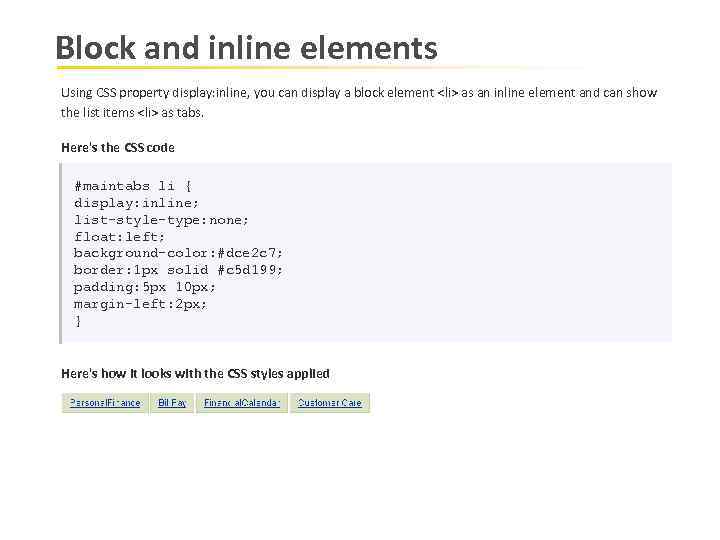Click the "Block and inline elements" title

[246, 48]
